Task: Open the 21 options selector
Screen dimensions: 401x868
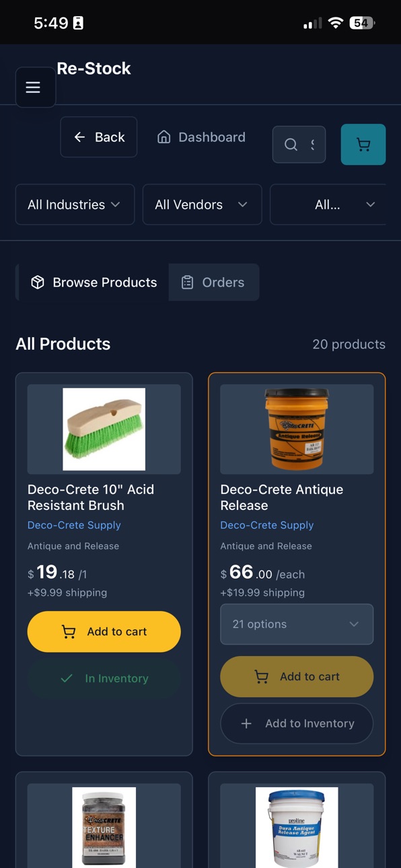Action: (297, 624)
